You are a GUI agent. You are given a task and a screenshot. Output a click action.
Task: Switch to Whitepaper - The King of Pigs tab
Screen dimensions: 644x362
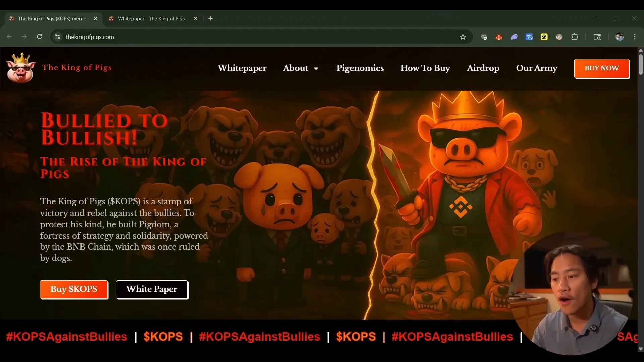tap(151, 19)
